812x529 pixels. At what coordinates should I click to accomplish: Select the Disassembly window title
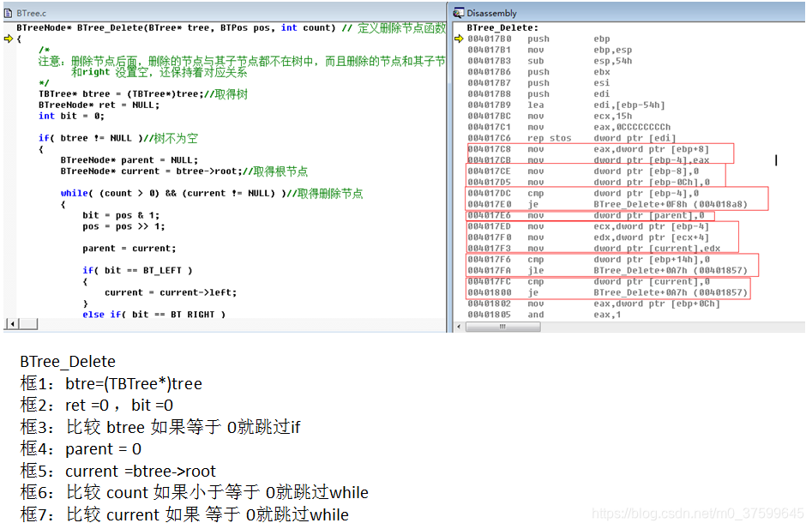coord(491,13)
